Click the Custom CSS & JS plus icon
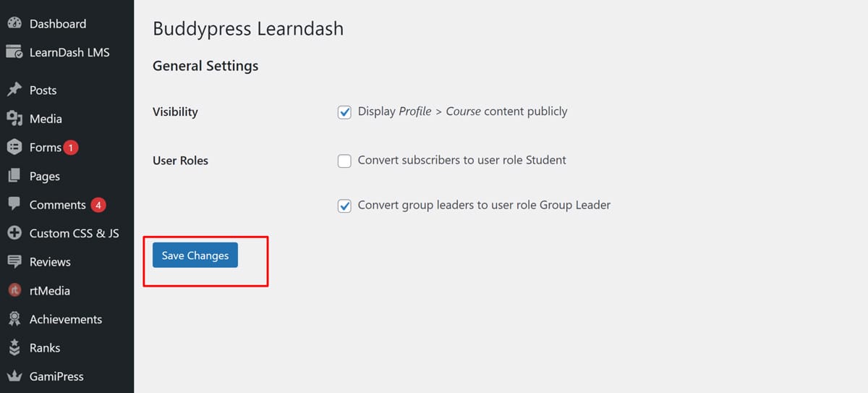 (x=14, y=233)
